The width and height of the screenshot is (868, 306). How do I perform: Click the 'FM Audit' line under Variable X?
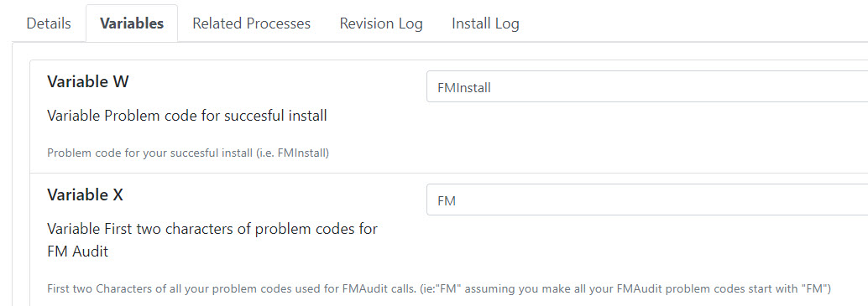pyautogui.click(x=77, y=252)
